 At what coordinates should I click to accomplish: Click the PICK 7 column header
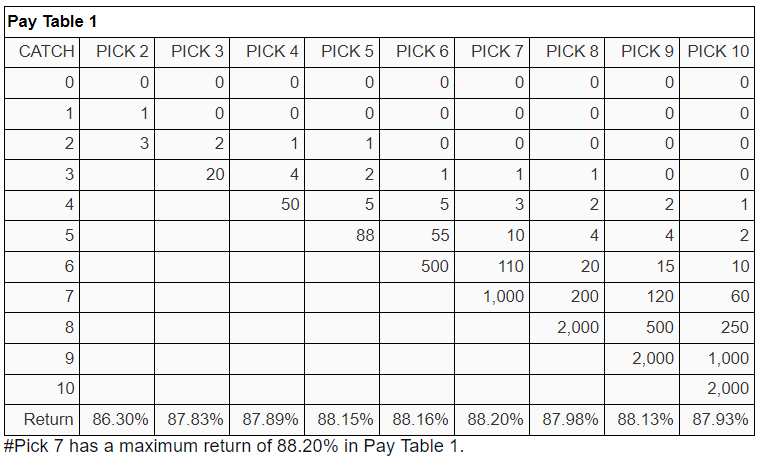492,52
